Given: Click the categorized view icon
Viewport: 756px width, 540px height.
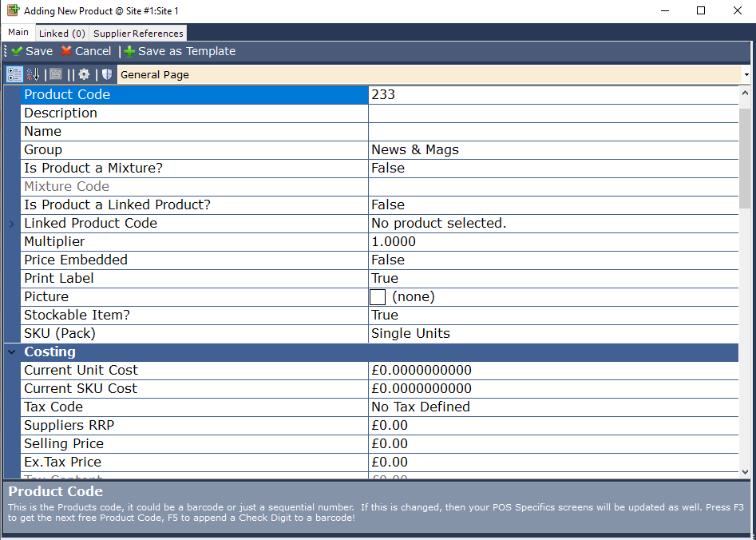Looking at the screenshot, I should [x=14, y=74].
